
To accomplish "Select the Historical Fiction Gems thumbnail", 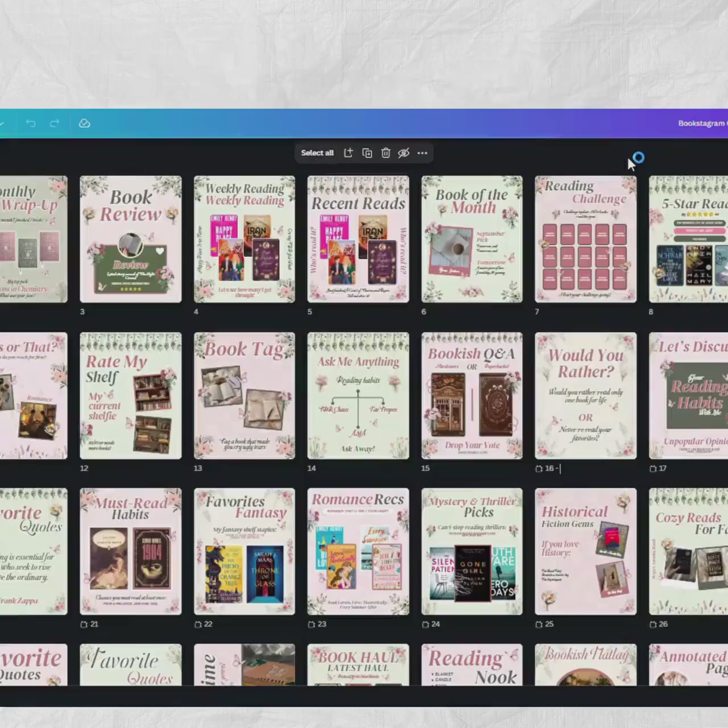I will [586, 551].
